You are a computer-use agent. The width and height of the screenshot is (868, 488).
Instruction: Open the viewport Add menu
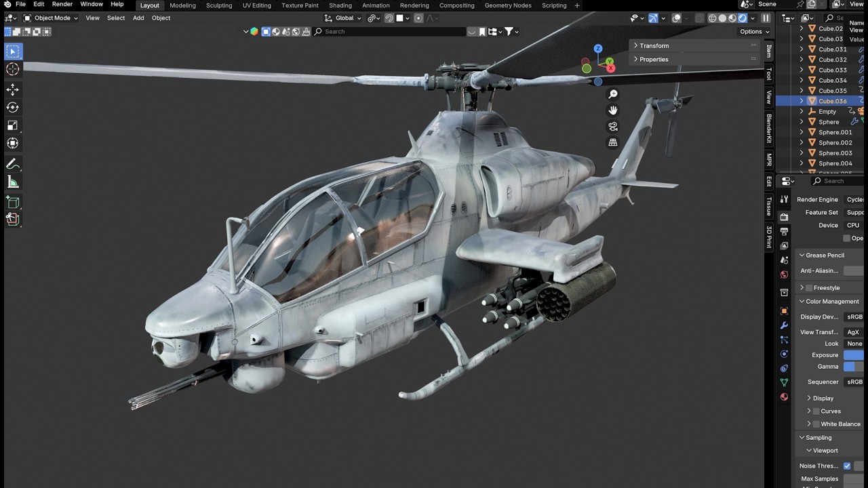(x=138, y=18)
